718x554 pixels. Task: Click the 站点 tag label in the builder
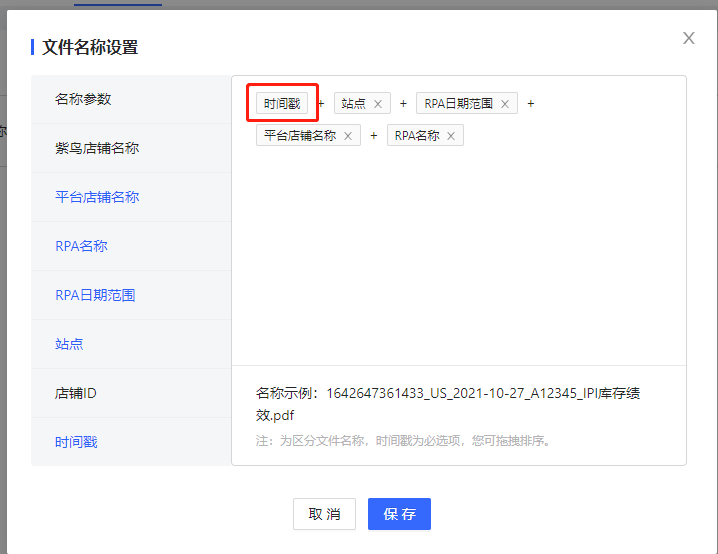click(354, 103)
